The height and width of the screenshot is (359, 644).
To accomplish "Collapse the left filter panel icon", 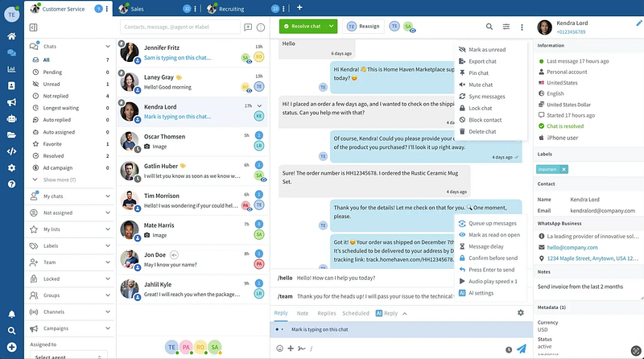I will coord(33,27).
